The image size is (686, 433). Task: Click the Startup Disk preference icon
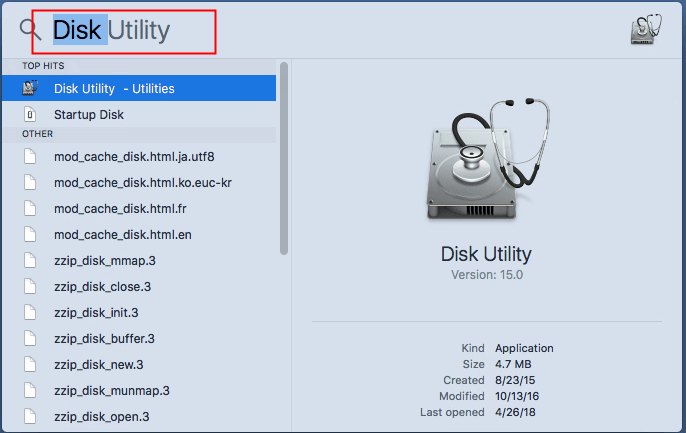(30, 115)
